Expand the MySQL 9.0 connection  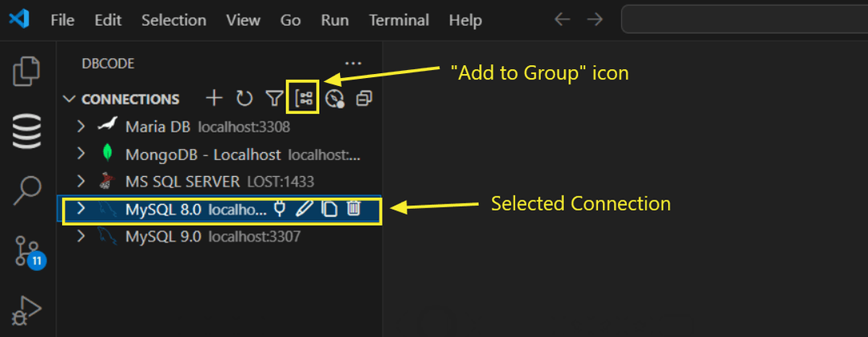(81, 236)
